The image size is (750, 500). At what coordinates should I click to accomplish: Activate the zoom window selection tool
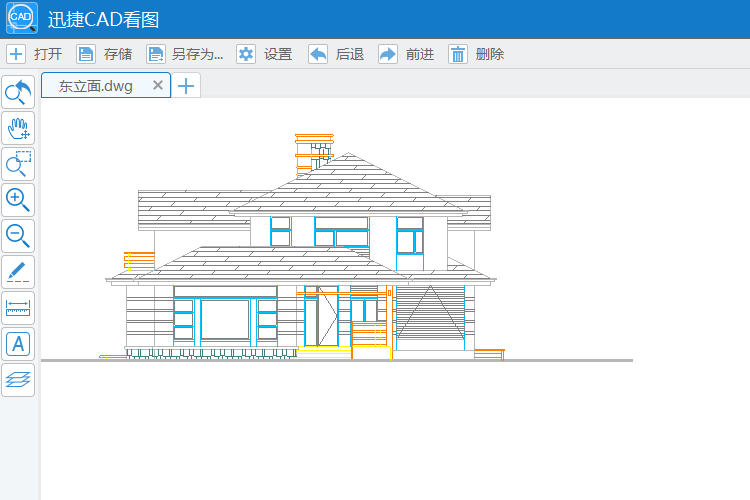pyautogui.click(x=18, y=164)
